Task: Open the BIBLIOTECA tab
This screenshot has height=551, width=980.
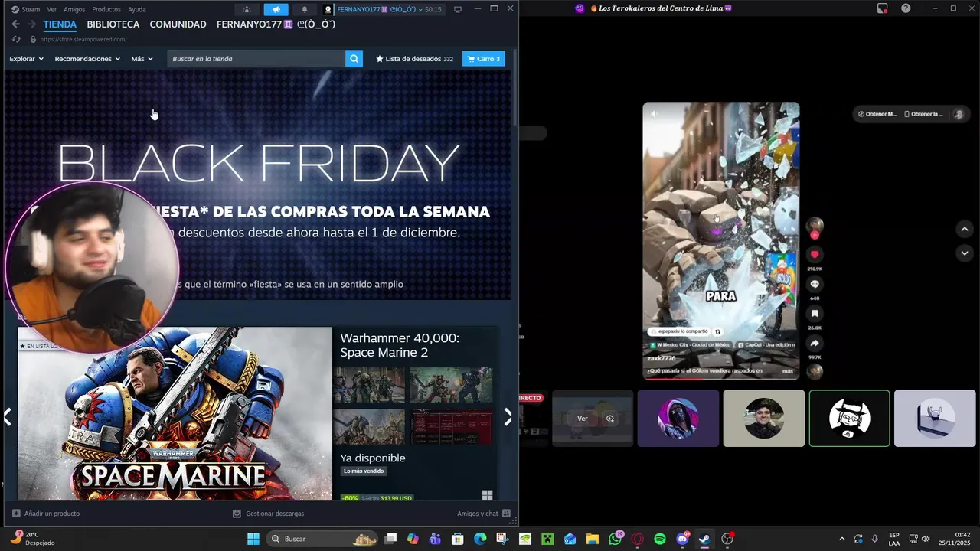Action: click(x=113, y=24)
